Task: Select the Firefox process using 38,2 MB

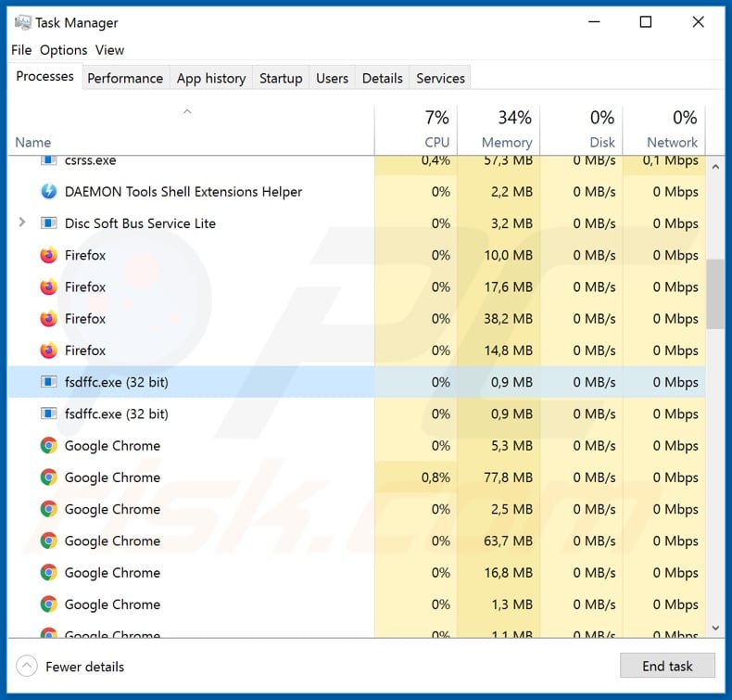Action: (357, 319)
